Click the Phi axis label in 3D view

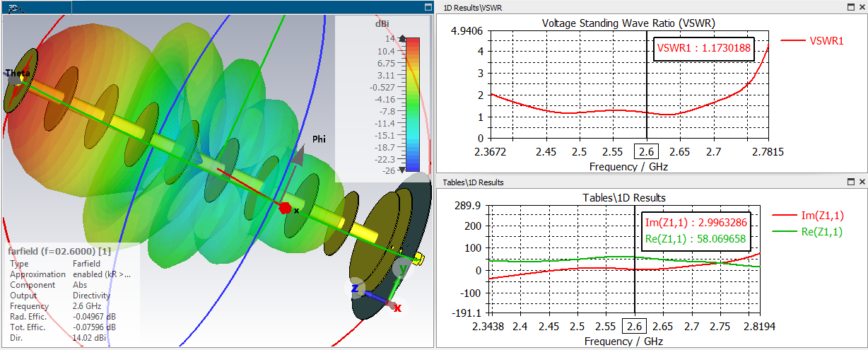(319, 139)
